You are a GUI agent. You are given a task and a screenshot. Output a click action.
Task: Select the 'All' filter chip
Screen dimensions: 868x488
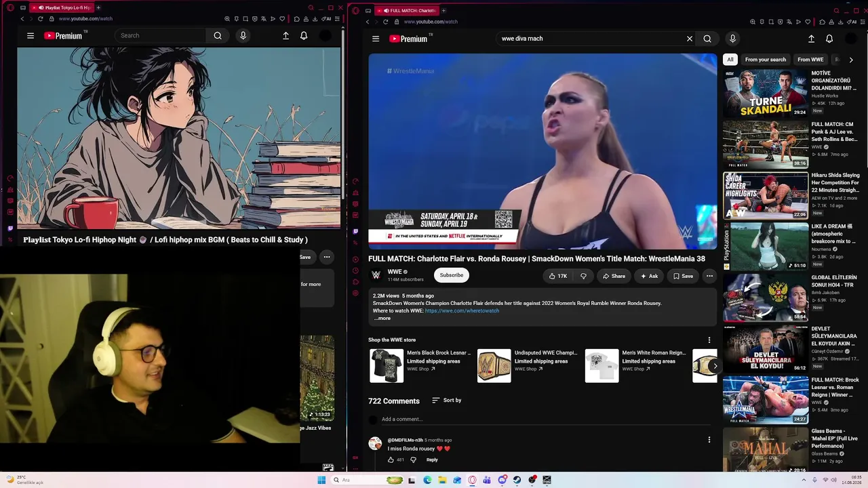point(730,60)
